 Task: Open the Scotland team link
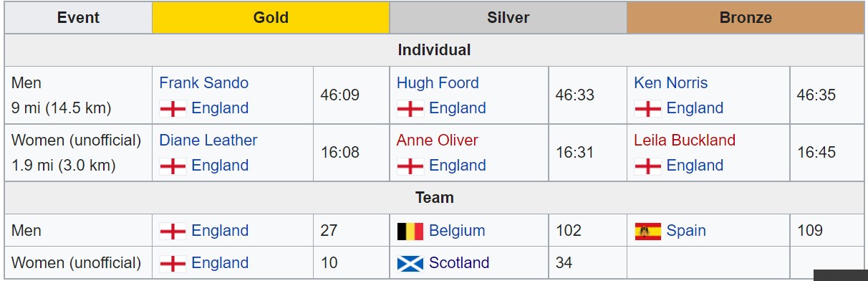click(459, 263)
